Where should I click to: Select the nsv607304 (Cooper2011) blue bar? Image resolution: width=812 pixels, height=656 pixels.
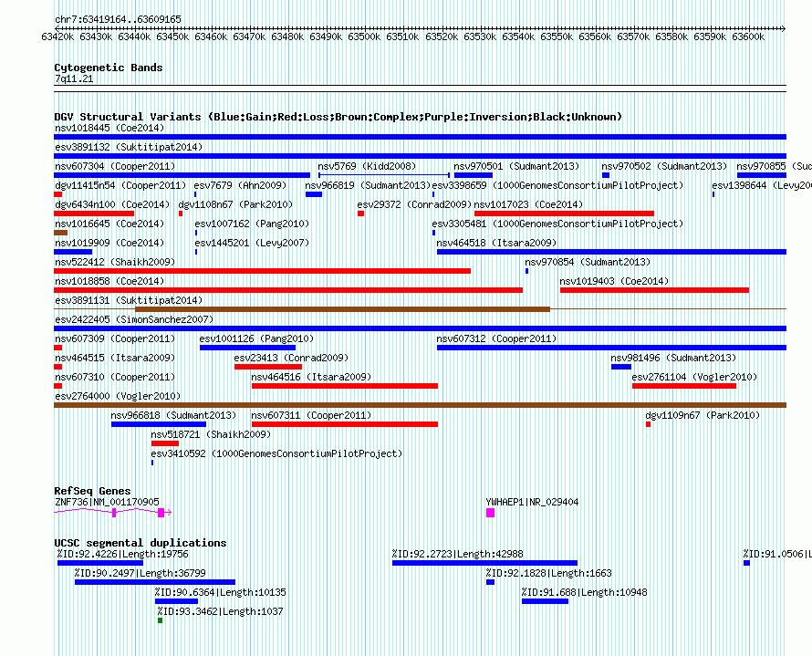click(182, 175)
